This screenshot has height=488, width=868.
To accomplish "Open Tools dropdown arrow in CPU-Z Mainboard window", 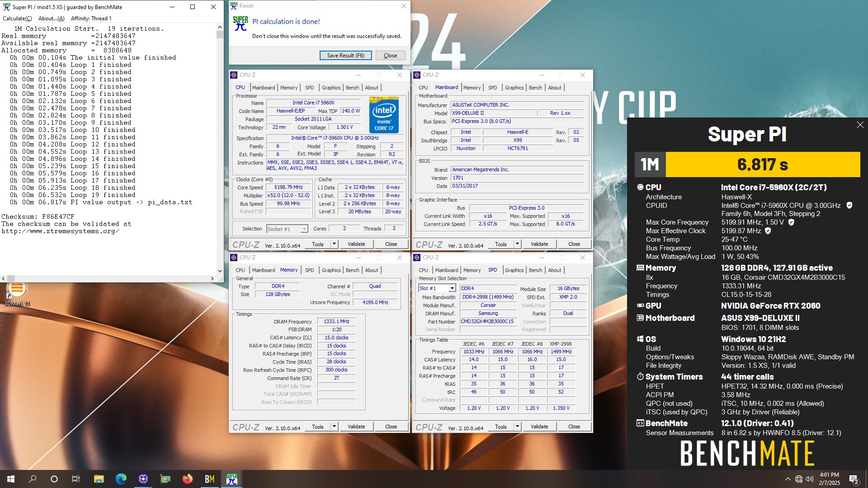I will [x=517, y=244].
